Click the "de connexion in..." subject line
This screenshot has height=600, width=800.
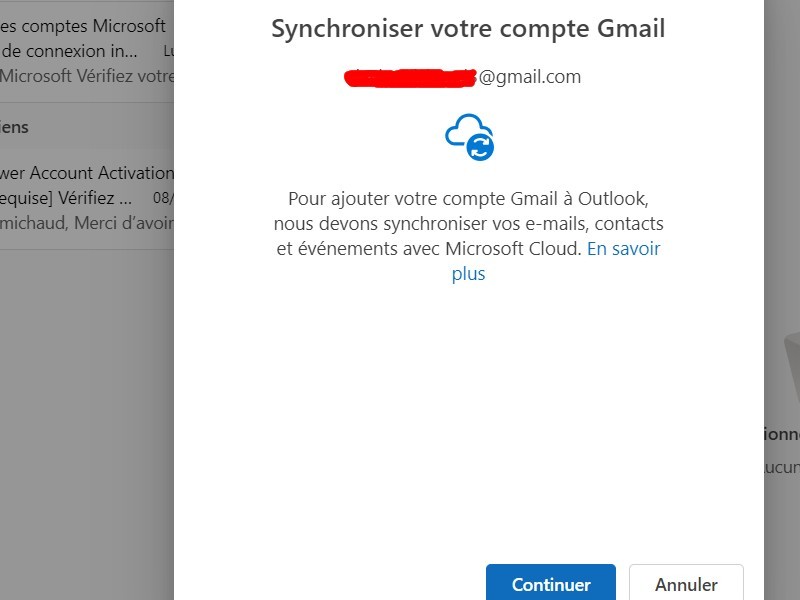pyautogui.click(x=70, y=50)
